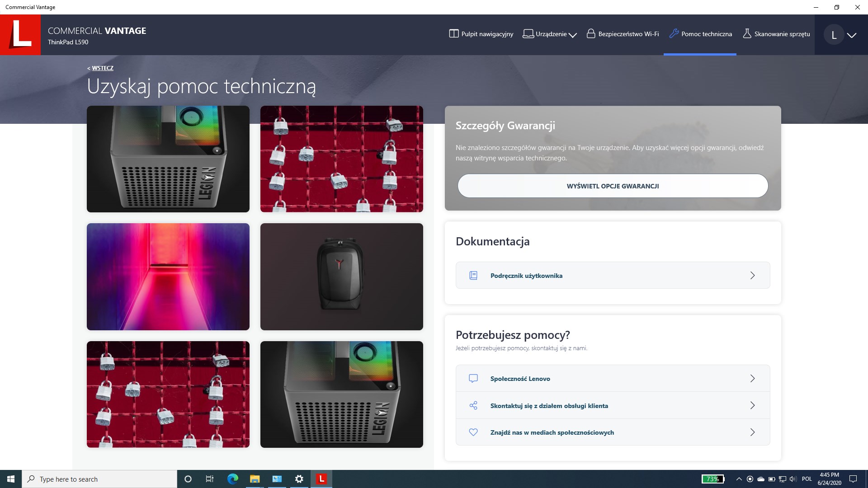Click the dashboard panel icon before Pulpit nawigacyjny
The image size is (868, 488).
[x=453, y=34]
